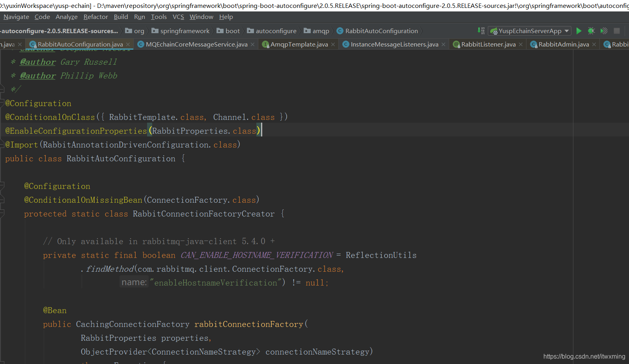The height and width of the screenshot is (364, 629).
Task: Click the @ConditionalOnMissingBean annotation
Action: click(x=83, y=200)
